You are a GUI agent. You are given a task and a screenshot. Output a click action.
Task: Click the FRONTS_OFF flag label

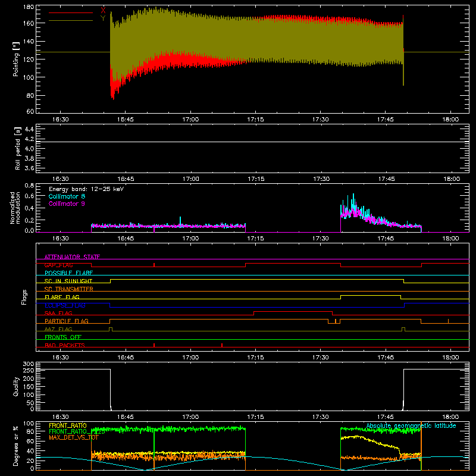point(63,337)
